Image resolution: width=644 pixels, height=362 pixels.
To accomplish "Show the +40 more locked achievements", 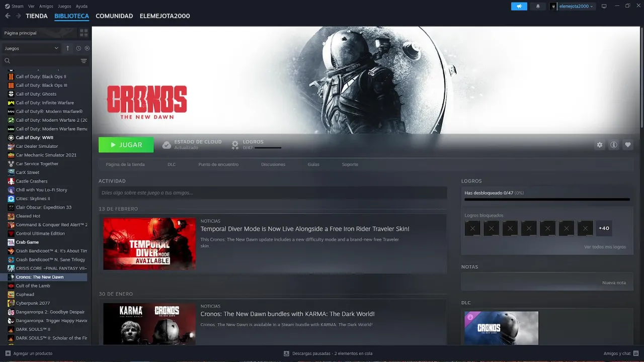I will pyautogui.click(x=604, y=228).
